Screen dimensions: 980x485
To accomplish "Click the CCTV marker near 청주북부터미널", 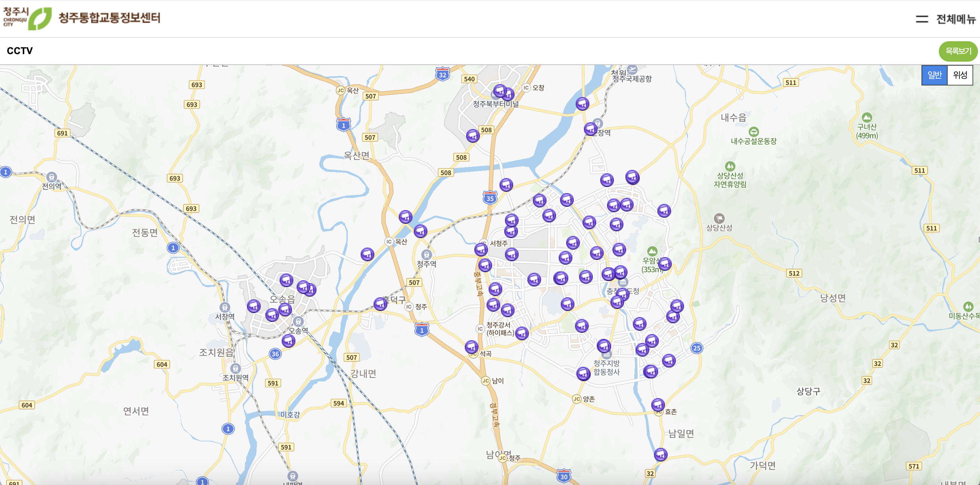I will pyautogui.click(x=499, y=91).
